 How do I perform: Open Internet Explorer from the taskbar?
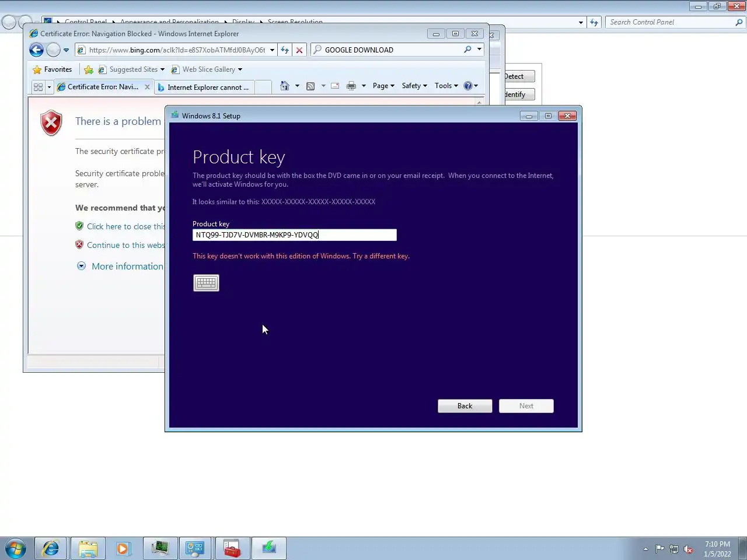click(51, 548)
